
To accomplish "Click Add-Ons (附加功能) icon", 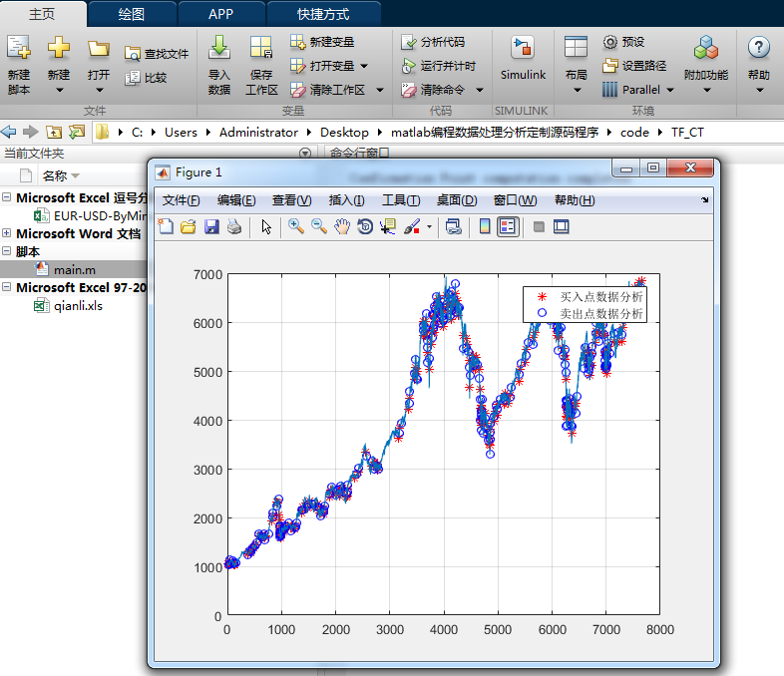I will [x=706, y=48].
